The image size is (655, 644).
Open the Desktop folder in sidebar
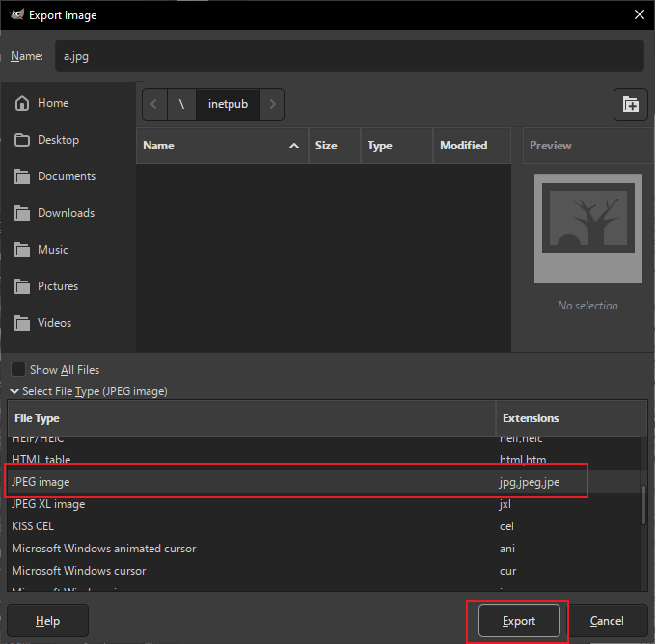click(x=58, y=140)
